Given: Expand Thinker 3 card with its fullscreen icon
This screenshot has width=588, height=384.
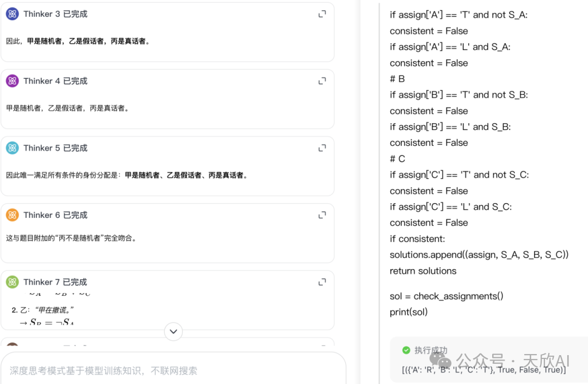Looking at the screenshot, I should pyautogui.click(x=322, y=14).
